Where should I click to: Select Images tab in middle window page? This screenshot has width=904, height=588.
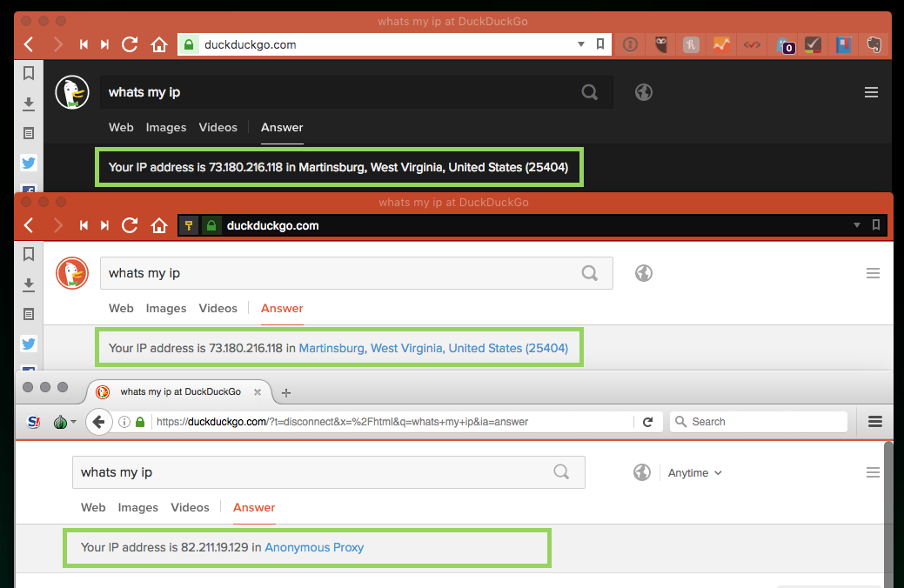[x=166, y=309]
